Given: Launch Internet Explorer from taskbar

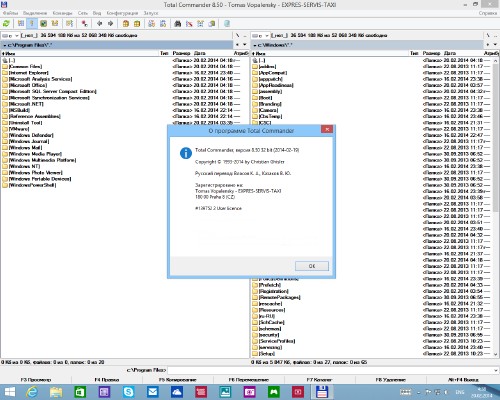Looking at the screenshot, I should coord(32,392).
